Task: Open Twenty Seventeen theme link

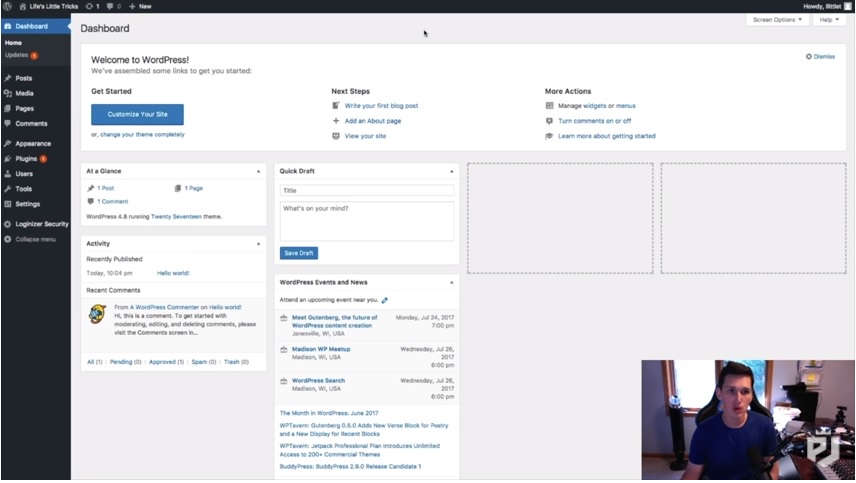Action: coord(176,217)
